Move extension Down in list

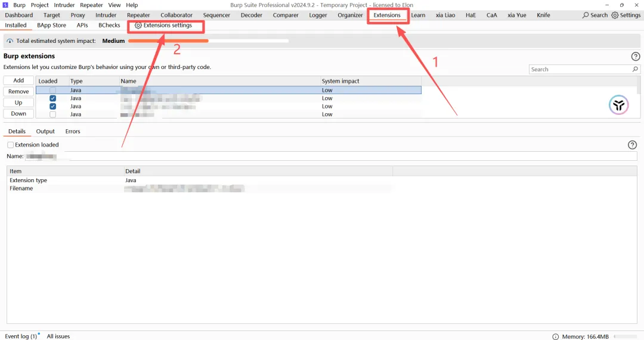click(18, 114)
